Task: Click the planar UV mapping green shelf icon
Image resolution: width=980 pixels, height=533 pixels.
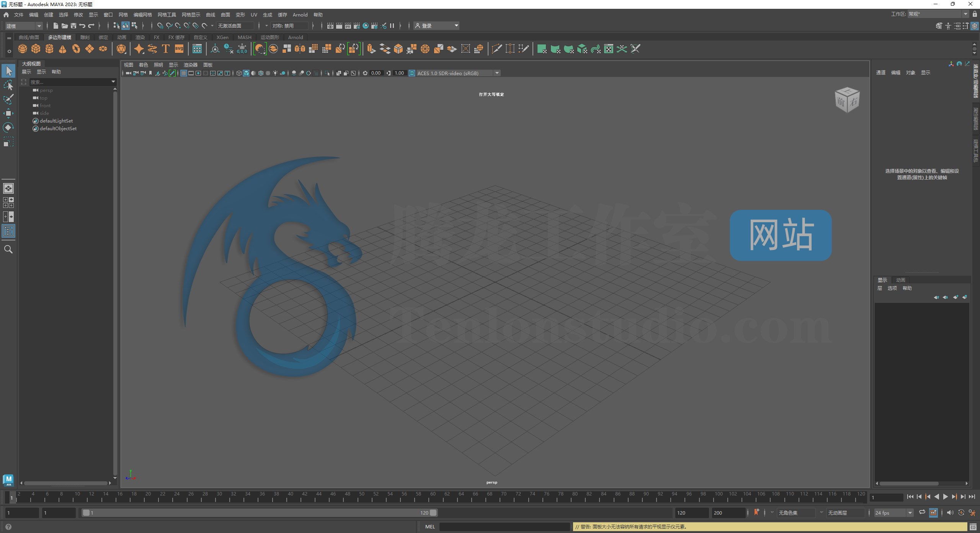Action: pos(542,49)
